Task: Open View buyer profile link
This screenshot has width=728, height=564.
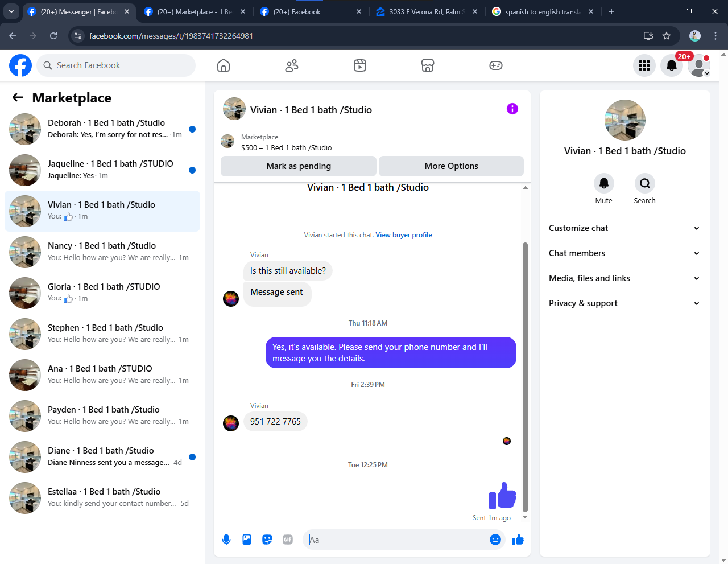Action: (404, 235)
